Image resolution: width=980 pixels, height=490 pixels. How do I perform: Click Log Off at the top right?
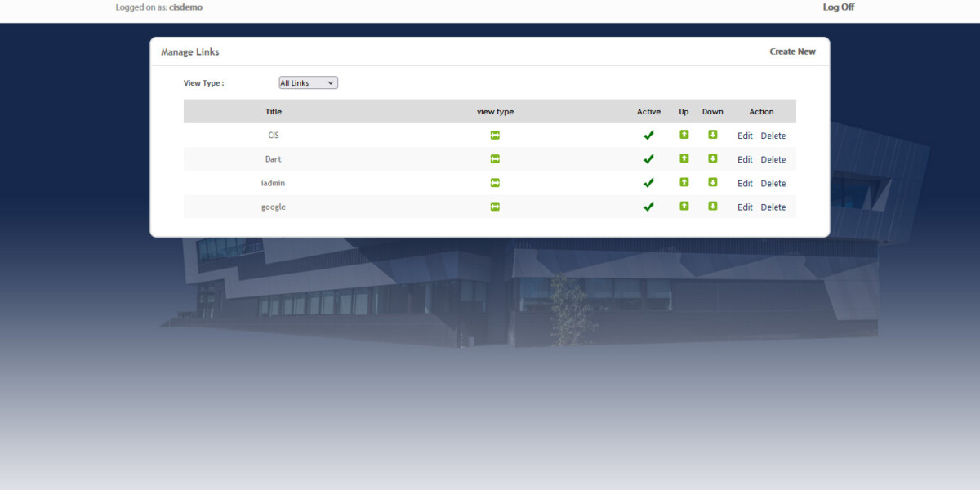tap(838, 7)
